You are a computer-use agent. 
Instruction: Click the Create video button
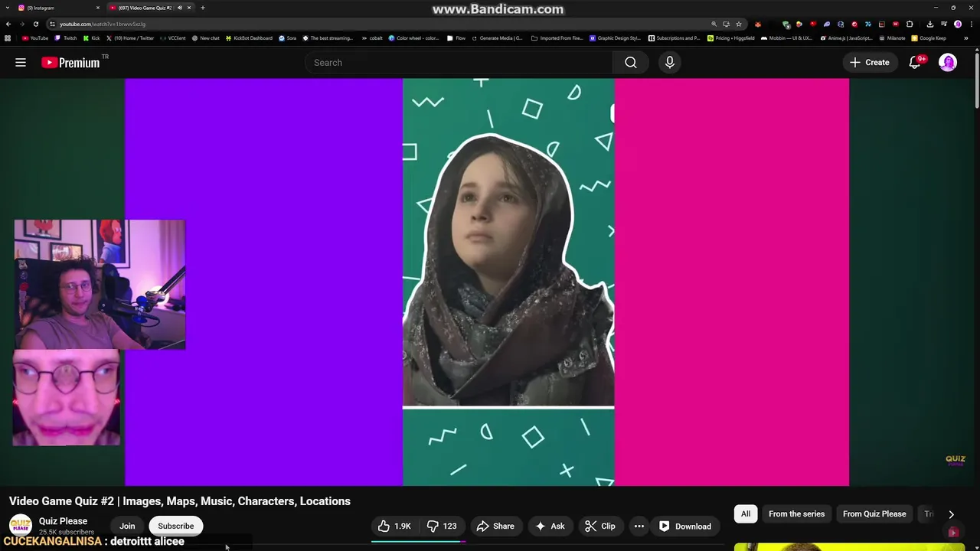[869, 63]
